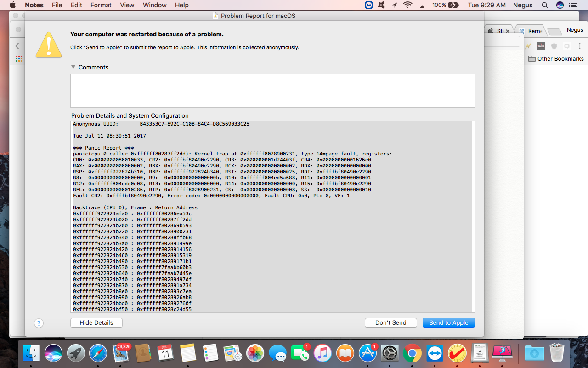Image resolution: width=588 pixels, height=368 pixels.
Task: Open a new tab in Chrome
Action: click(x=555, y=31)
